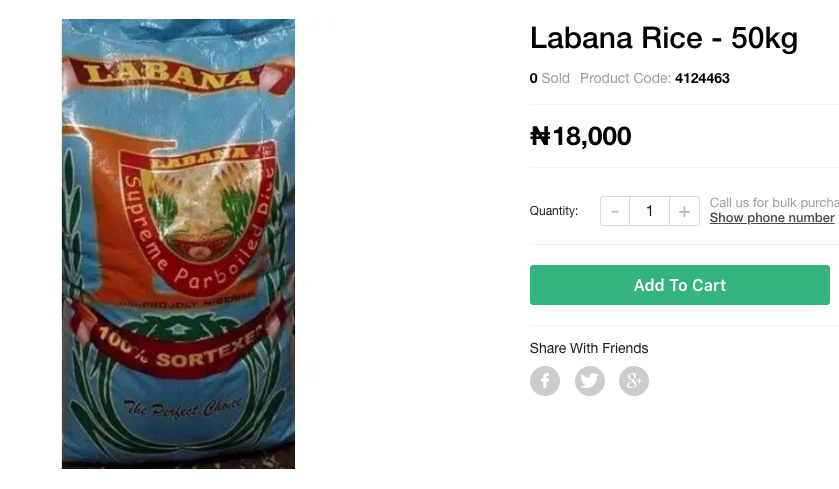Increase quantity with the plus button
This screenshot has height=489, width=839.
(684, 211)
